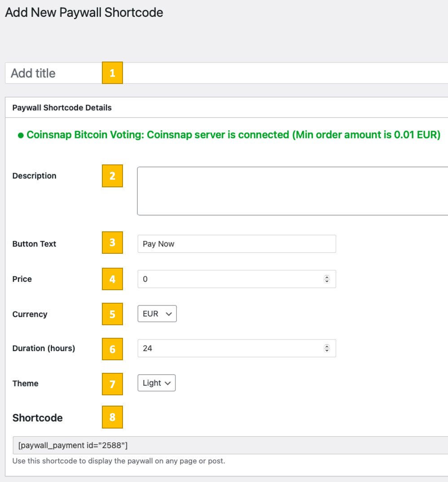This screenshot has height=482, width=448.
Task: Click the numbered badge 7 beside Theme
Action: pyautogui.click(x=112, y=384)
